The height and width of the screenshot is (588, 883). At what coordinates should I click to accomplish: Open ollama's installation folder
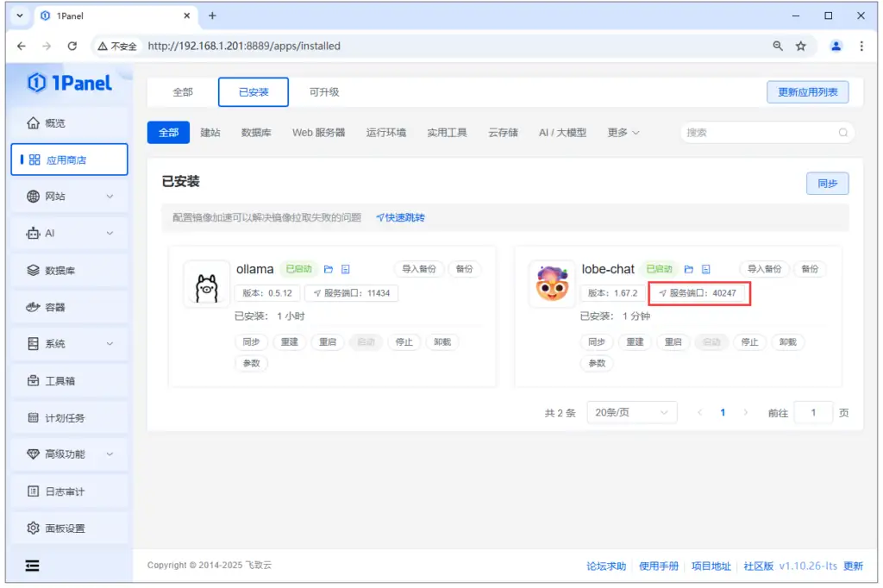tap(329, 269)
